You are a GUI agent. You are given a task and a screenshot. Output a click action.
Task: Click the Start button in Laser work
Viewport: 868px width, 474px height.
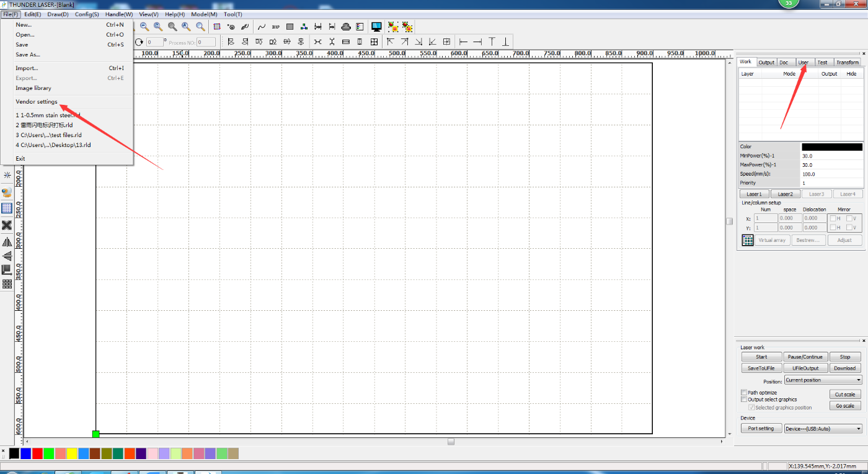(761, 357)
